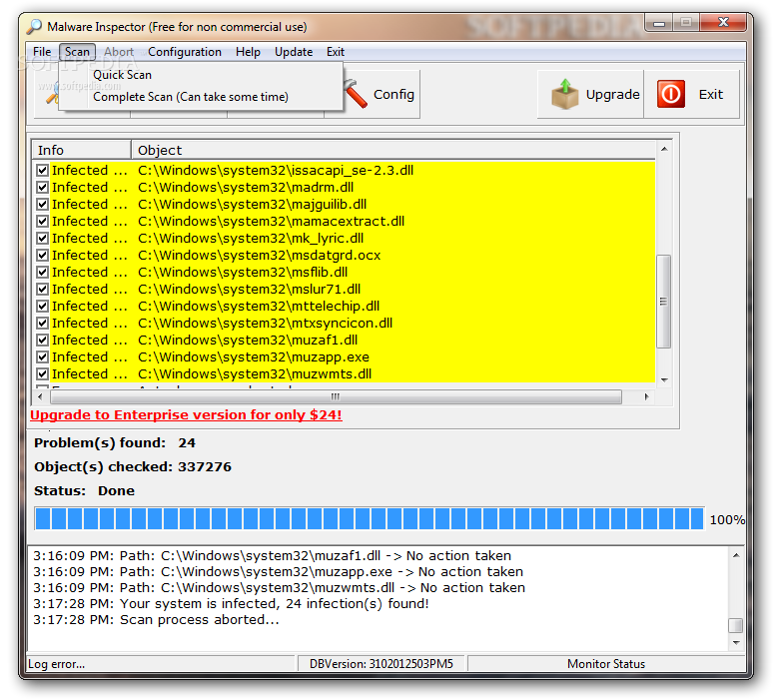Uncheck the majguilib.dll checkbox
The height and width of the screenshot is (700, 774).
(x=43, y=204)
